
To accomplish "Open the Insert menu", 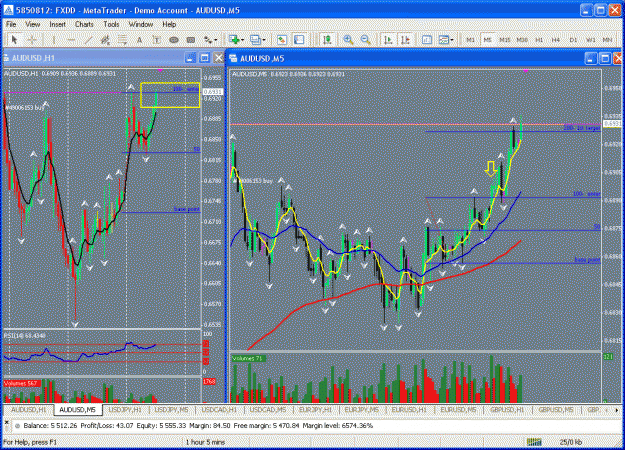I will click(57, 24).
